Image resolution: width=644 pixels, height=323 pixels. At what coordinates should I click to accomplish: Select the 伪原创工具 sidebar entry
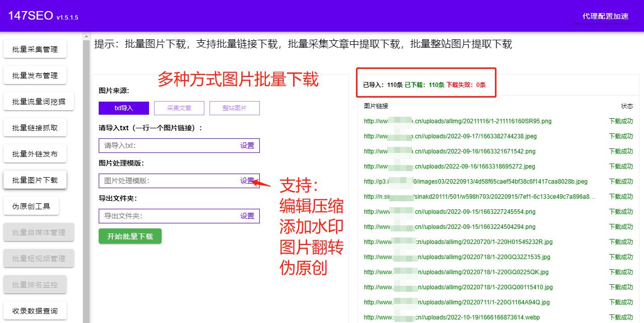[30, 206]
